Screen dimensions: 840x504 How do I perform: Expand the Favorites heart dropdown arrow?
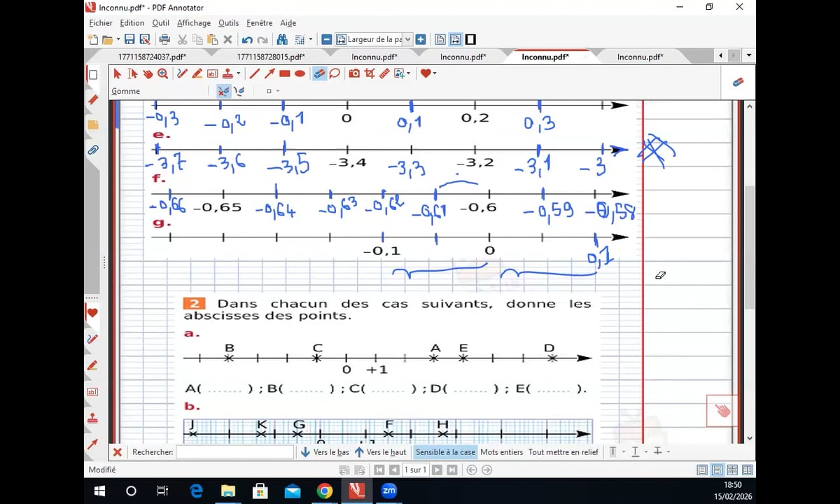435,73
